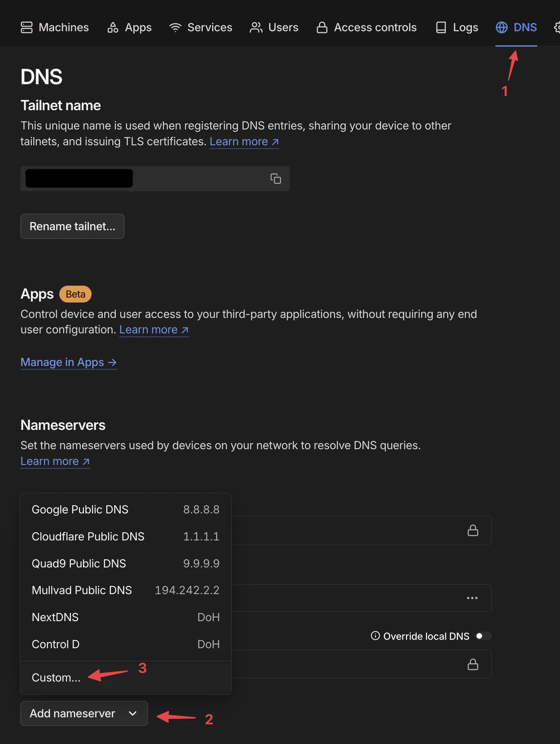Toggle the Override local DNS switch
The image size is (560, 744).
point(483,636)
